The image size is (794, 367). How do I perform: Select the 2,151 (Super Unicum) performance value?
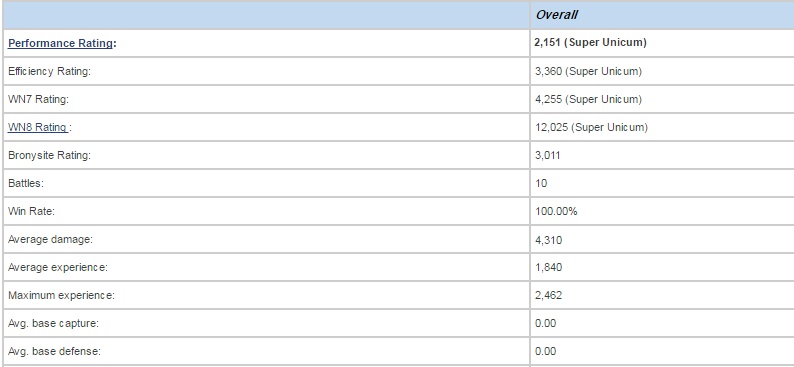[x=590, y=43]
